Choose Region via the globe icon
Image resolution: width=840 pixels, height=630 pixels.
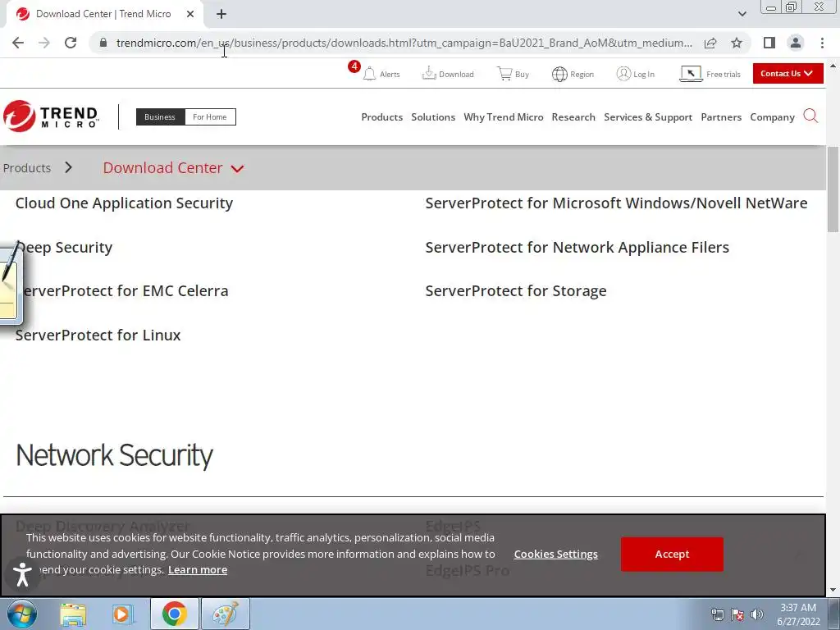(559, 74)
